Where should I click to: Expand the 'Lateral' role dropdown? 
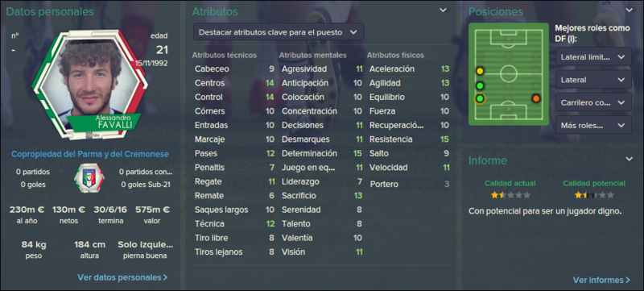[x=593, y=79]
